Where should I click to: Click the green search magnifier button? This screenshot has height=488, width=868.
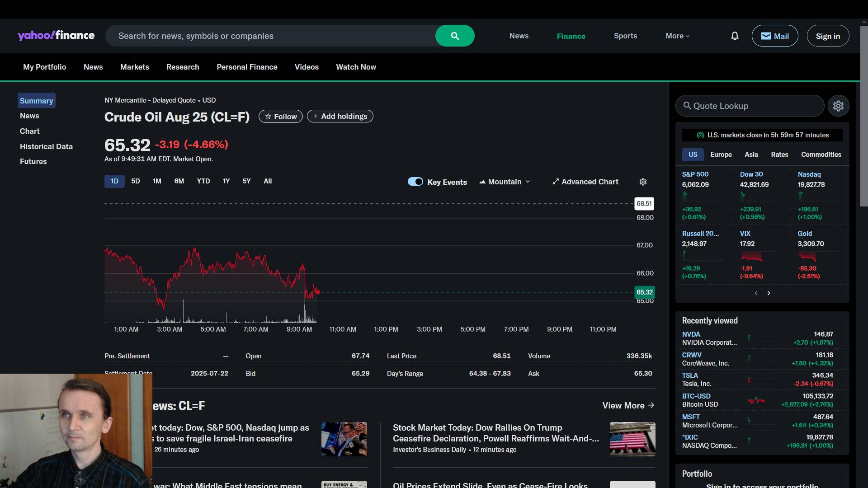455,36
